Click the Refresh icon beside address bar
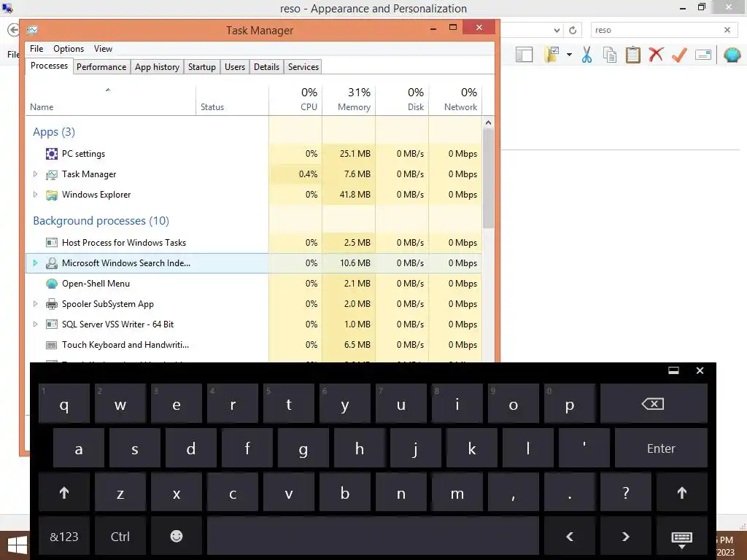This screenshot has height=560, width=747. pos(573,30)
